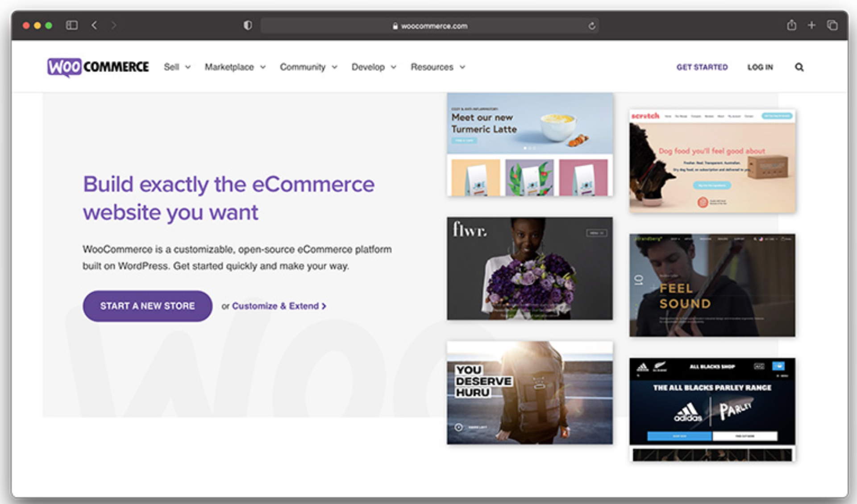Click the START A NEW STORE button
The height and width of the screenshot is (504, 857).
(147, 306)
